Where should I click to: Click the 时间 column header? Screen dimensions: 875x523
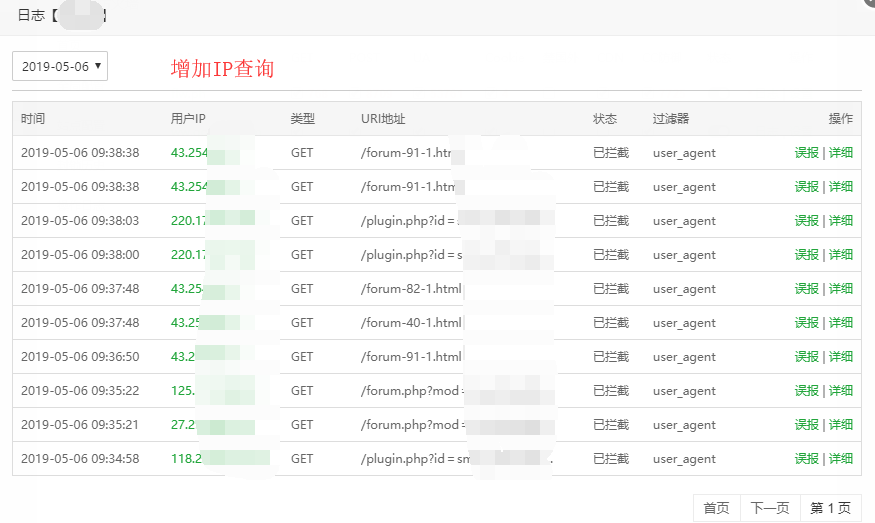pos(33,119)
